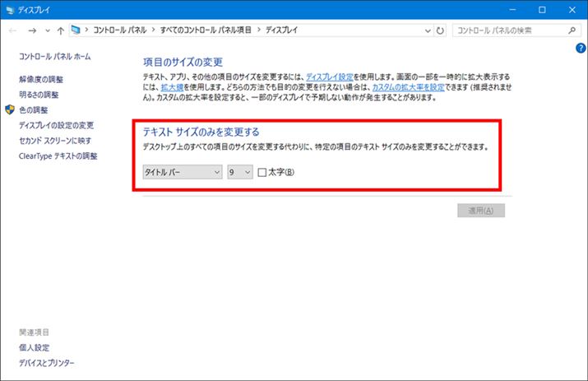Open the blue Help question mark
Image resolution: width=588 pixels, height=381 pixels.
click(581, 48)
